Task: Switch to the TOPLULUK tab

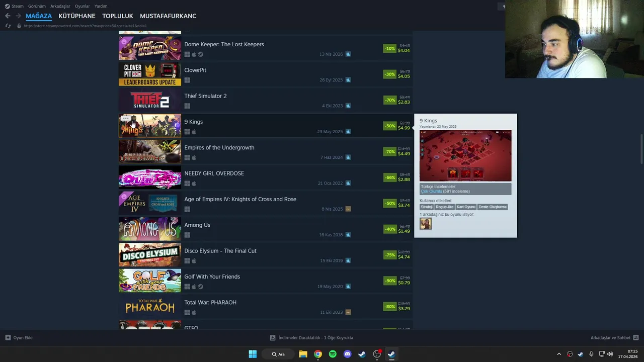Action: click(x=118, y=16)
